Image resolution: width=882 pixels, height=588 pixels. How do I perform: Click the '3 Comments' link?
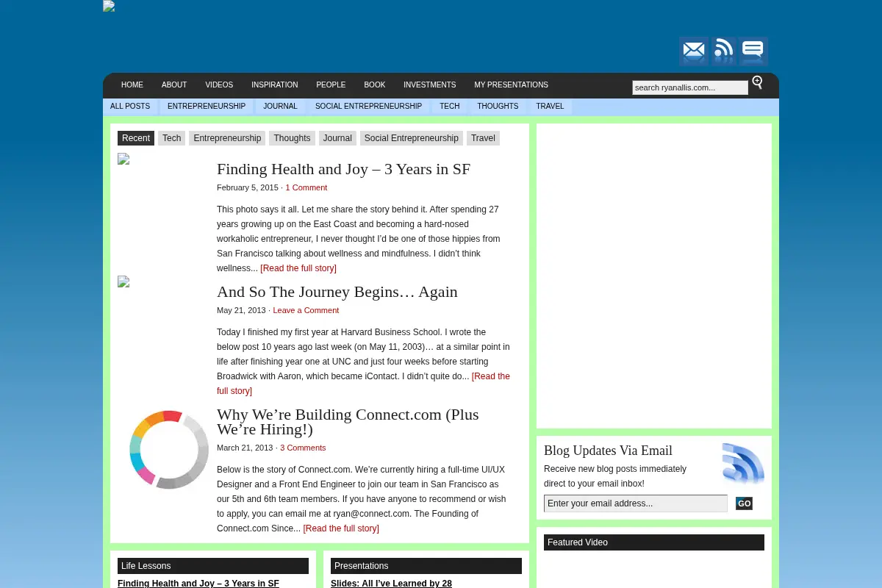click(x=303, y=448)
